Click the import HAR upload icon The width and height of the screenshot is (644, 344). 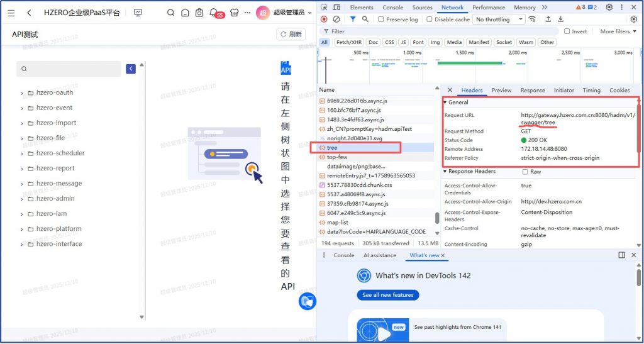(547, 19)
